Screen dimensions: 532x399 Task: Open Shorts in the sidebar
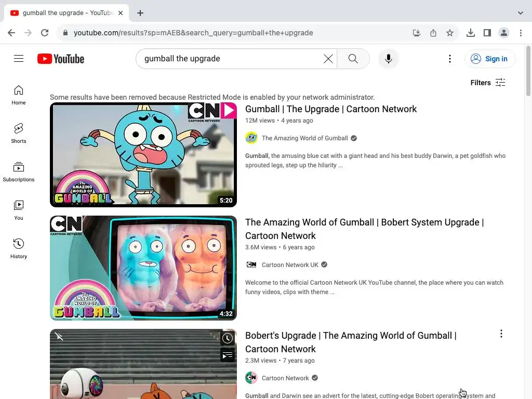19,134
